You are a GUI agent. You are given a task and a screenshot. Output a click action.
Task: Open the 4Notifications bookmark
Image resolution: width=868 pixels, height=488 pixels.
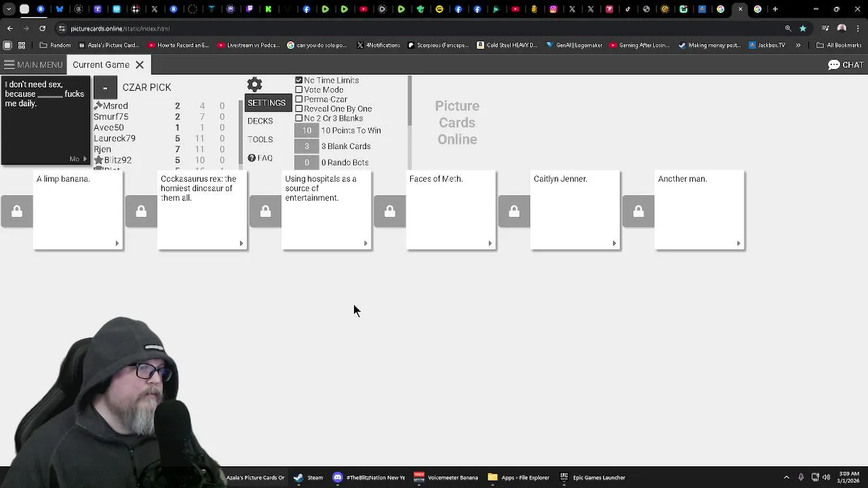pos(378,45)
